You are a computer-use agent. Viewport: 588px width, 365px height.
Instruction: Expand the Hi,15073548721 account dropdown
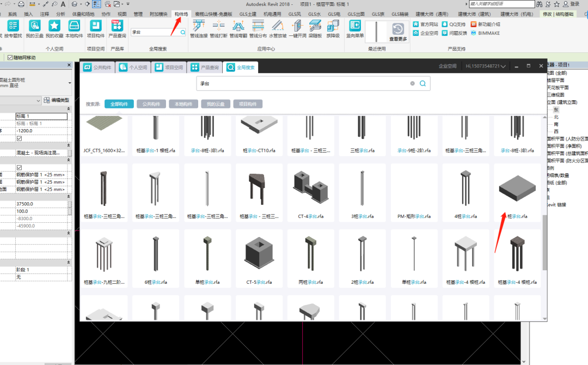[x=486, y=66]
